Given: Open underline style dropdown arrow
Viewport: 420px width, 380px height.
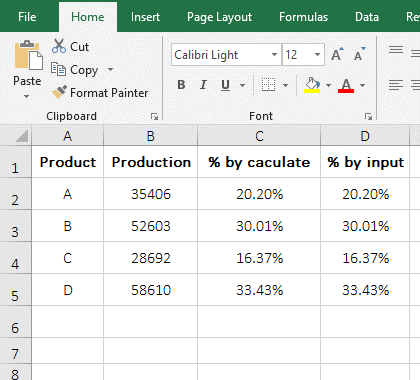Looking at the screenshot, I should click(243, 86).
